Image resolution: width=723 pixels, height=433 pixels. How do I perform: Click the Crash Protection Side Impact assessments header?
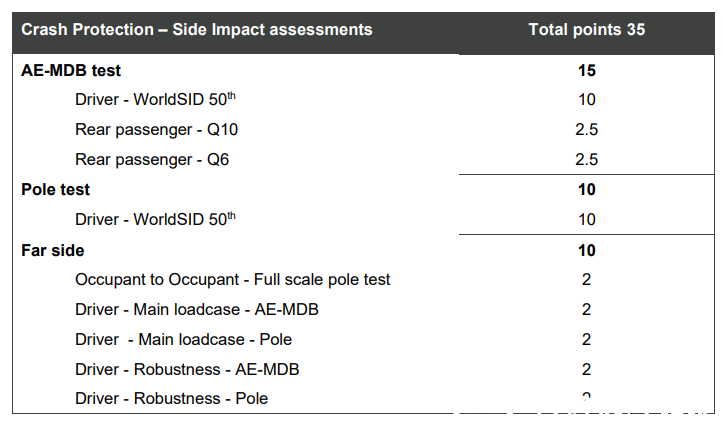click(x=197, y=30)
